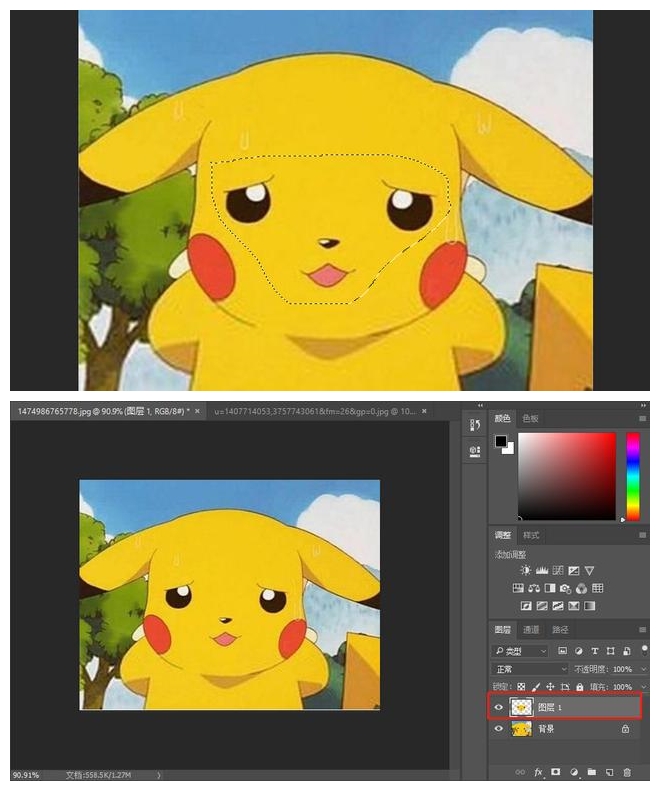Screen dimensions: 660x791
Task: Open the fx layer style menu
Action: click(x=538, y=772)
